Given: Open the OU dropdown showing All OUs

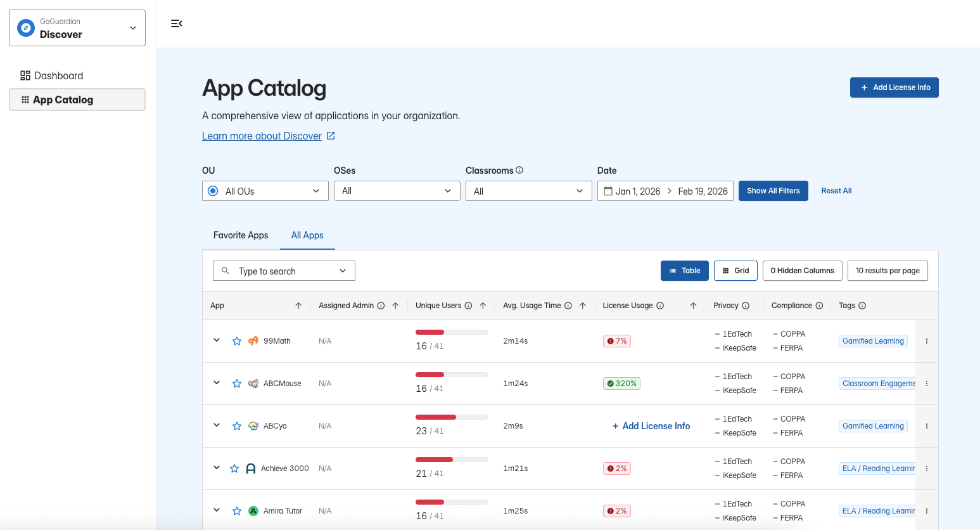Looking at the screenshot, I should pos(265,191).
